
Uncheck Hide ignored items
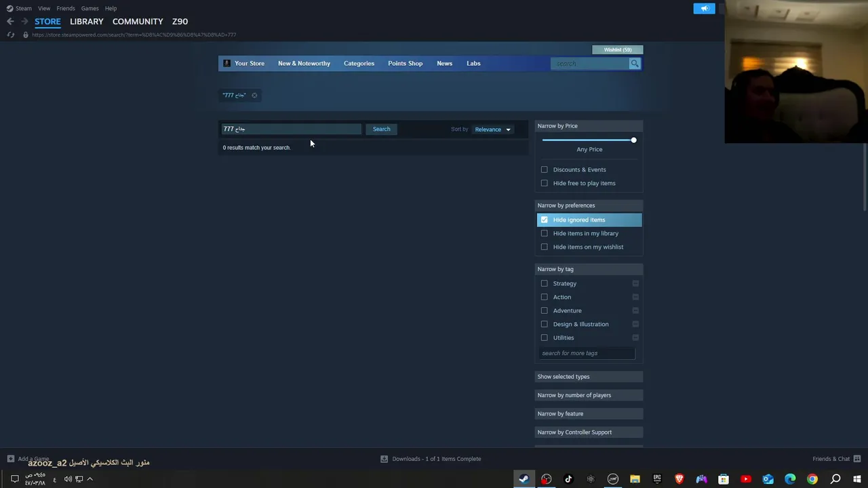pyautogui.click(x=544, y=220)
